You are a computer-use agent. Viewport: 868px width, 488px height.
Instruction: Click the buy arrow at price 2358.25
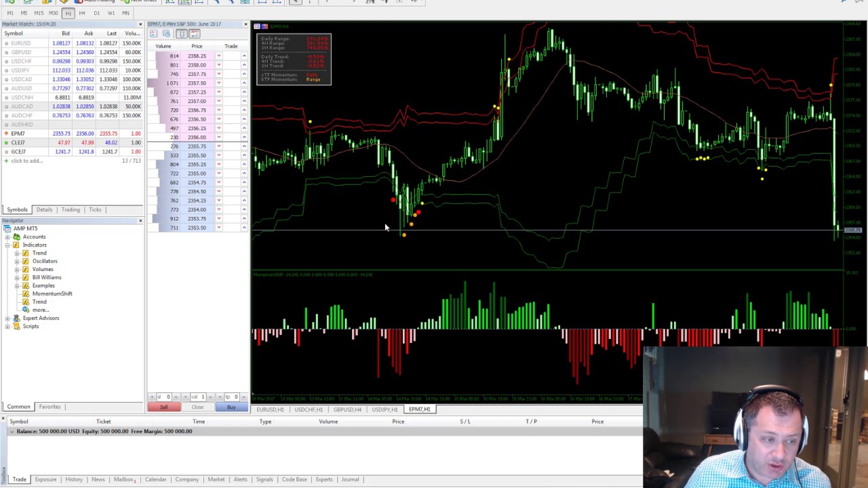tap(244, 56)
